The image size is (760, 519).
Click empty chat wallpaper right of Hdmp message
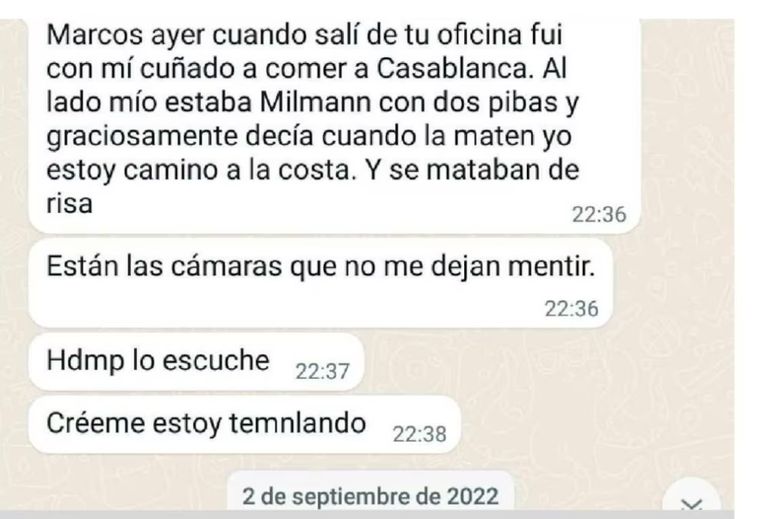pos(533,362)
